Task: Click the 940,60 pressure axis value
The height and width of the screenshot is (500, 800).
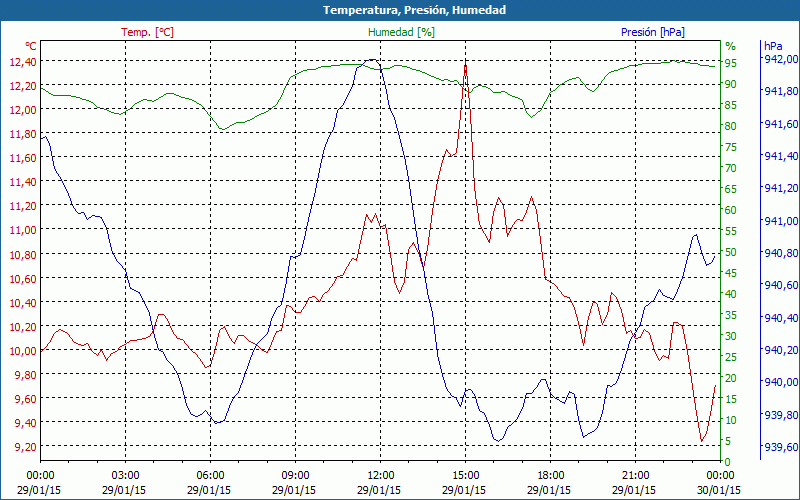Action: tap(780, 285)
